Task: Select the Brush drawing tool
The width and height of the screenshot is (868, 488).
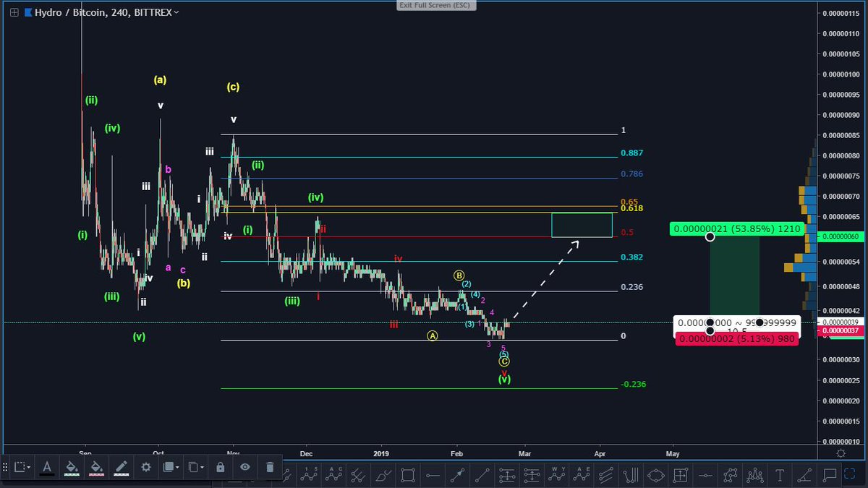Action: 383,475
